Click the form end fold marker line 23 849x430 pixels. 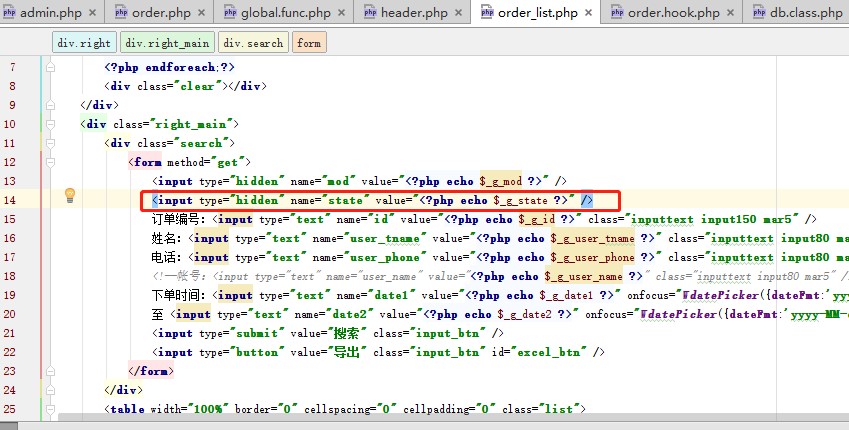tap(50, 371)
